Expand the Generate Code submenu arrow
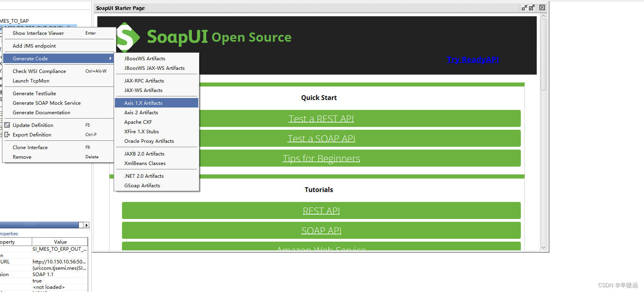 [x=110, y=58]
